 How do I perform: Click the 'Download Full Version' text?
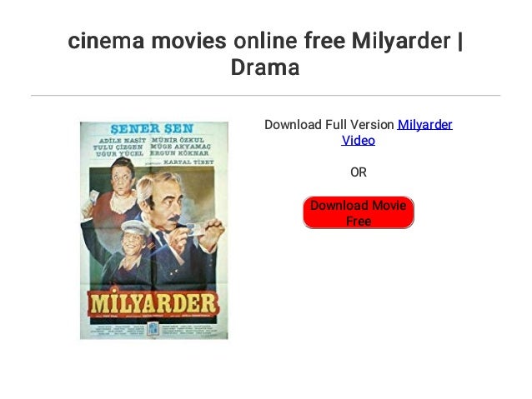coord(329,125)
